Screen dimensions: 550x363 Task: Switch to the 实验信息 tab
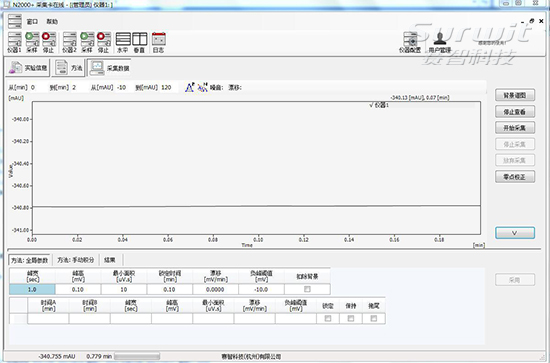28,68
